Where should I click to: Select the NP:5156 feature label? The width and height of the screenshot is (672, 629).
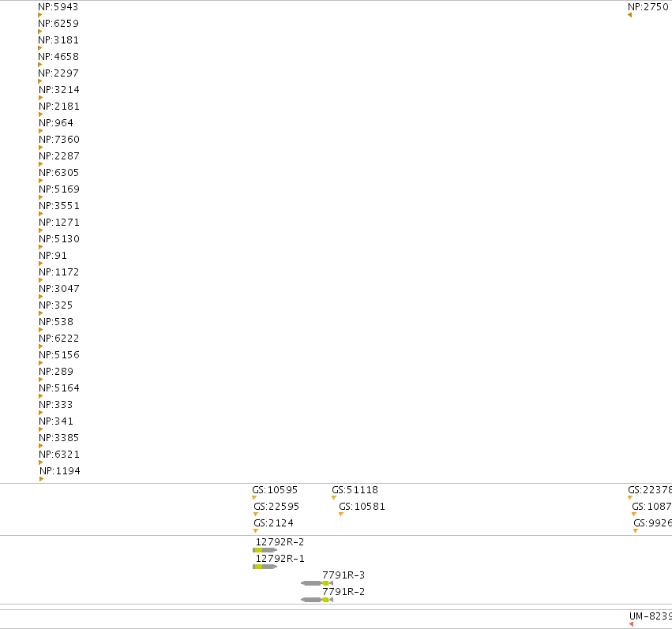click(x=59, y=355)
